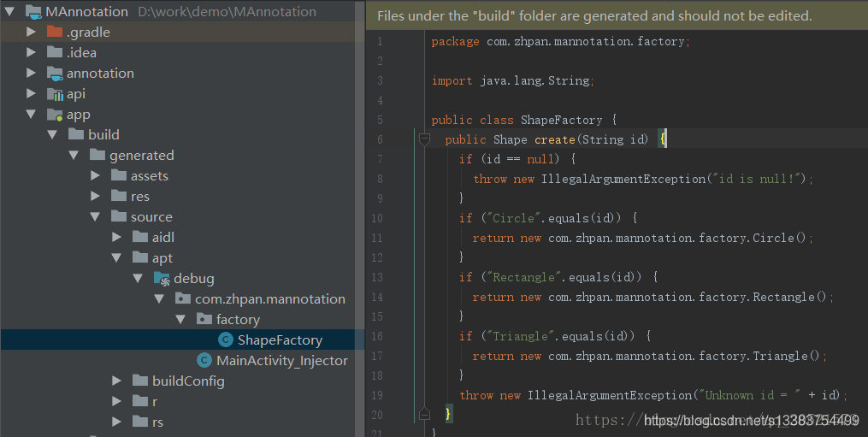This screenshot has height=437, width=868.
Task: Click the MainActivity_Injector class icon
Action: [204, 361]
